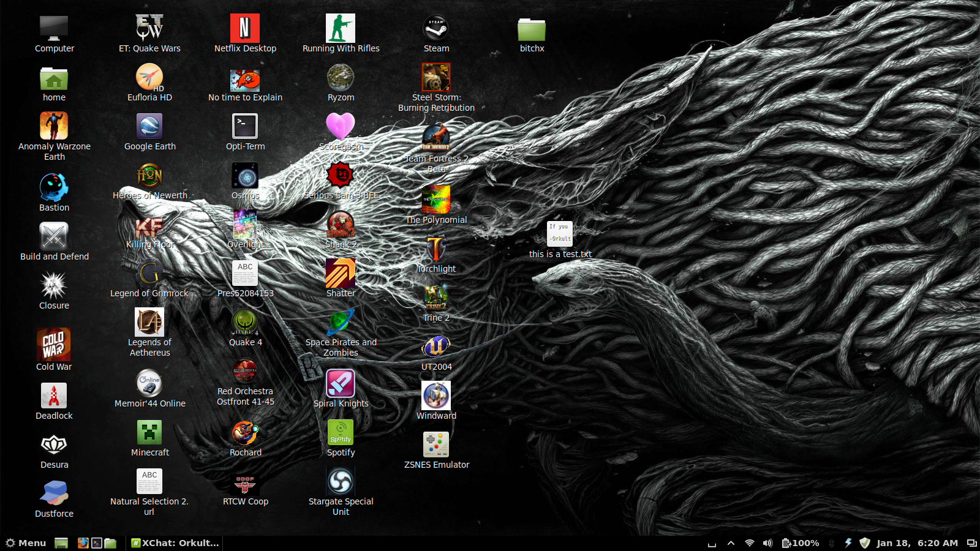Image resolution: width=980 pixels, height=551 pixels.
Task: Launch the Closure game icon
Action: (x=54, y=285)
